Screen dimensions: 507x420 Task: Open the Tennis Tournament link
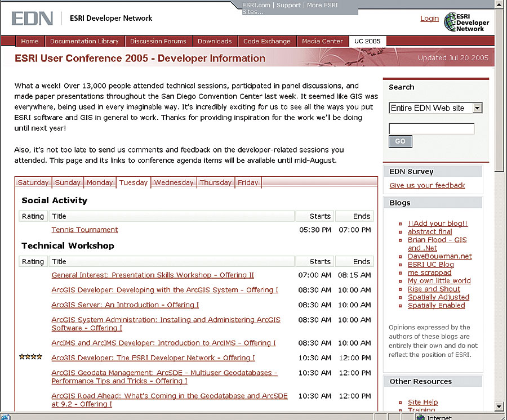click(x=84, y=230)
